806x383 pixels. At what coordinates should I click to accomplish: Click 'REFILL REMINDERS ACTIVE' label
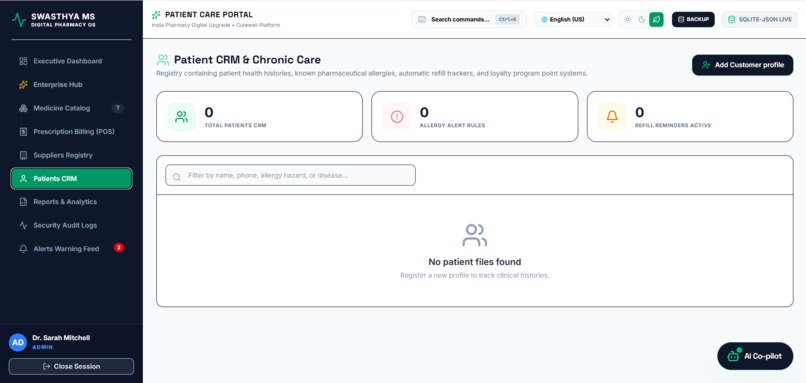(x=673, y=125)
